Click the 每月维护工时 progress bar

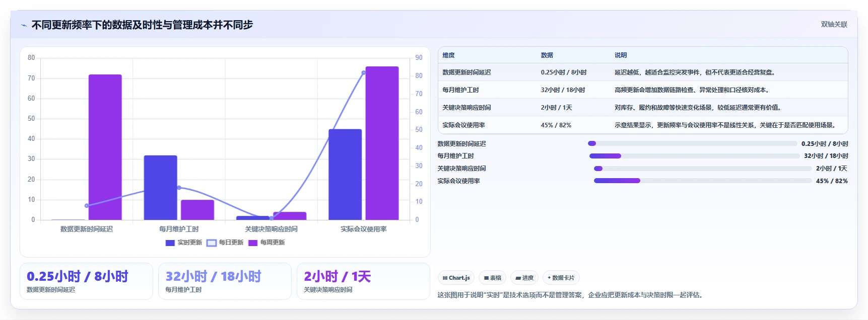pos(695,156)
